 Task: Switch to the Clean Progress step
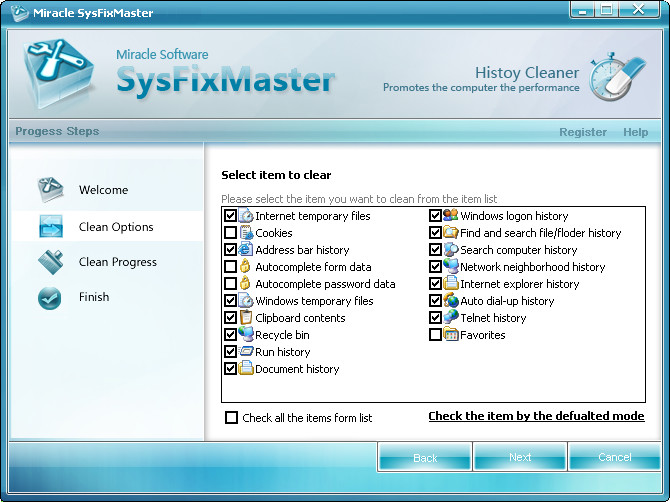coord(118,262)
